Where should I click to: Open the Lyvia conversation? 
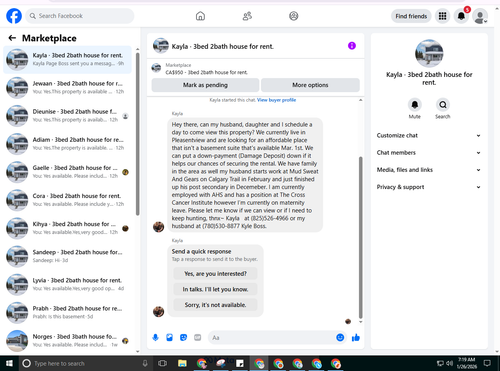pyautogui.click(x=67, y=284)
